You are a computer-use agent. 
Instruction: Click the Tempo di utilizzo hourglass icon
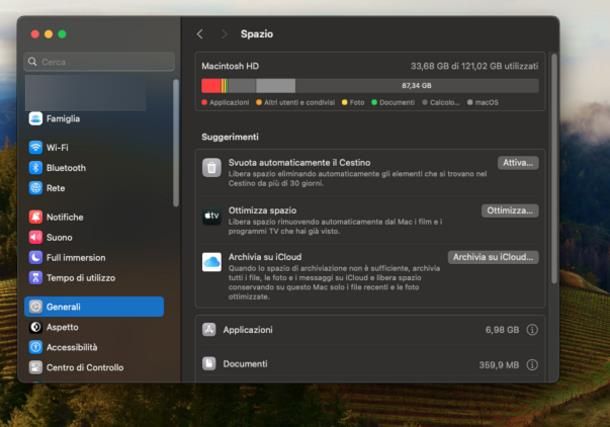tap(35, 278)
